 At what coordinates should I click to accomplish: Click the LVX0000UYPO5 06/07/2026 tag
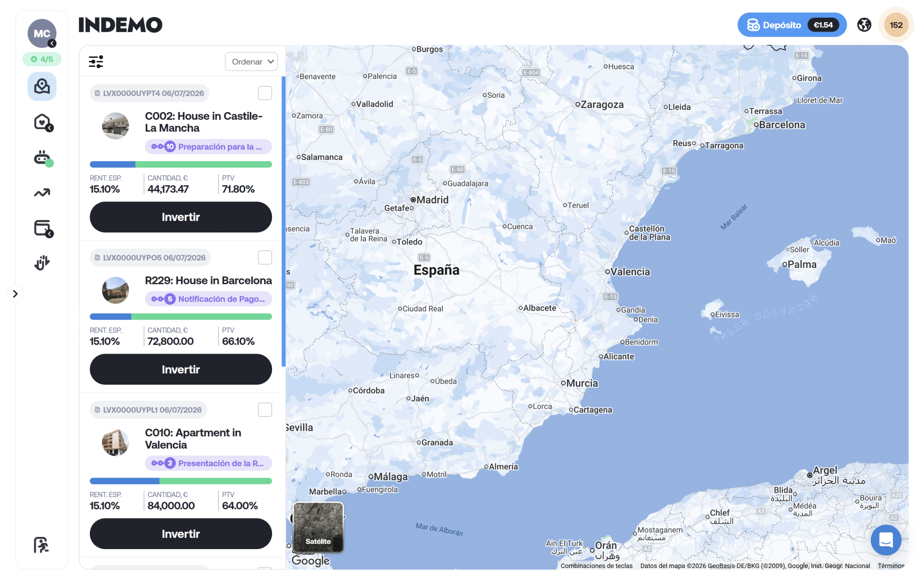pyautogui.click(x=150, y=258)
